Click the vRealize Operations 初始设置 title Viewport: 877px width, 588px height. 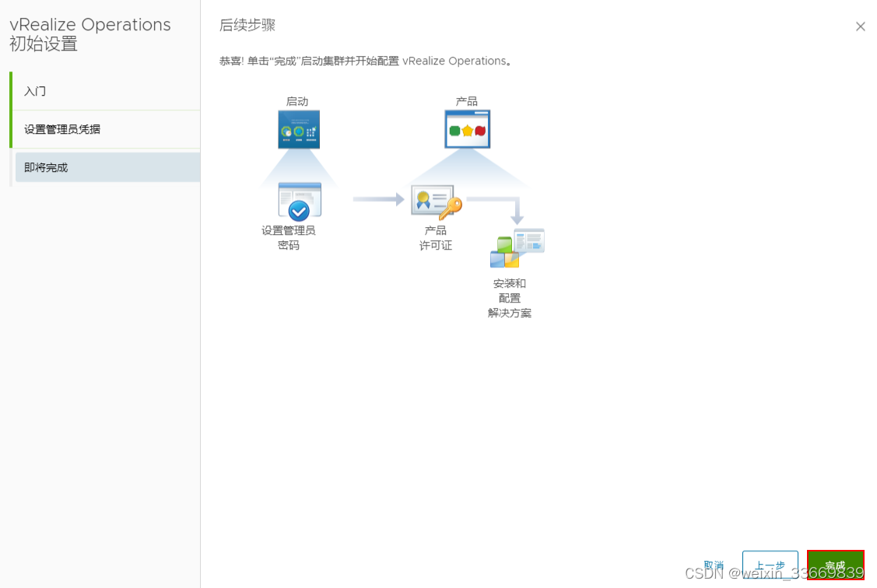(x=90, y=34)
